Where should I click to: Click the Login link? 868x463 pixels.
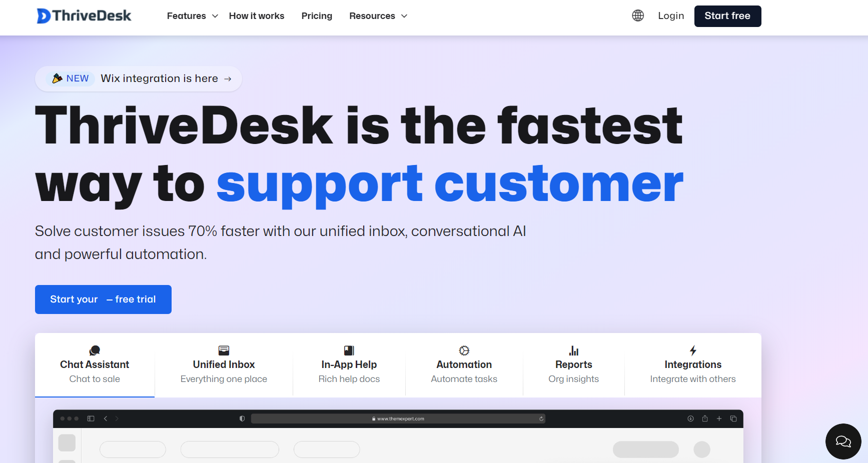coord(671,15)
